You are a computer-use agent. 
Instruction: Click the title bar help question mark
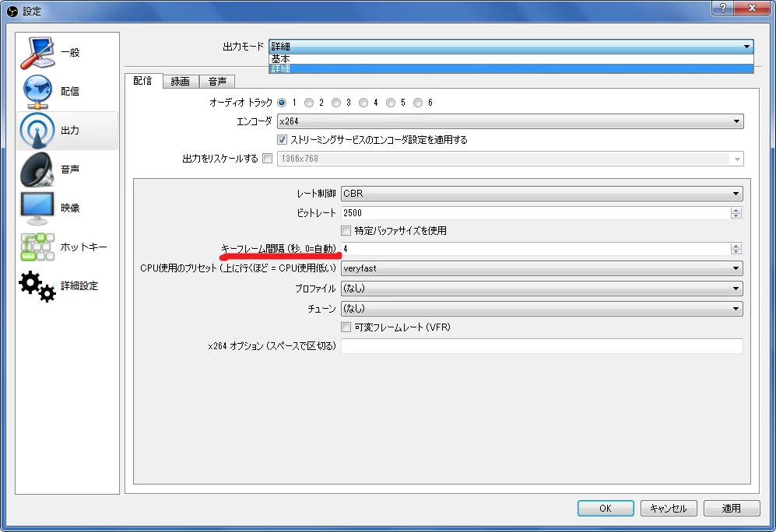click(723, 8)
